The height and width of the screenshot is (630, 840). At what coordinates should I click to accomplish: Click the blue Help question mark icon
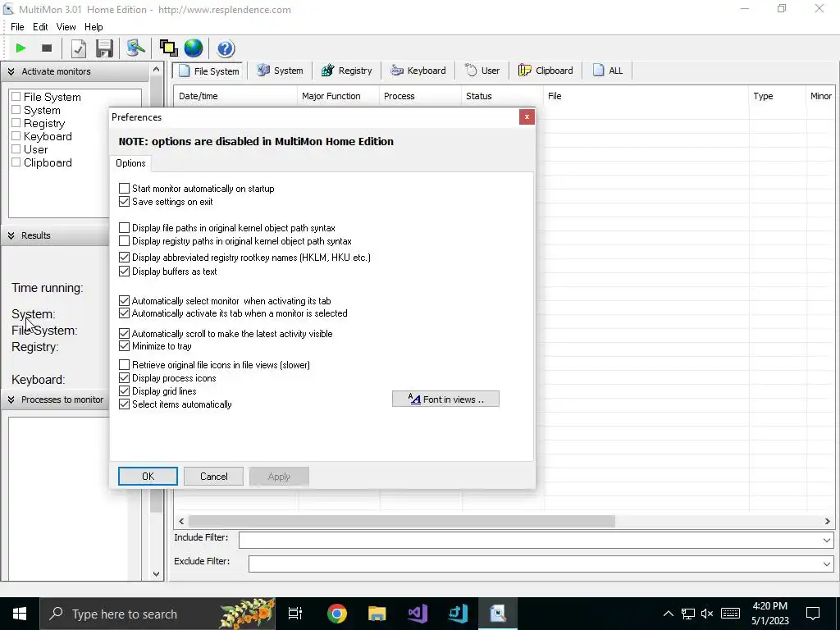[226, 48]
